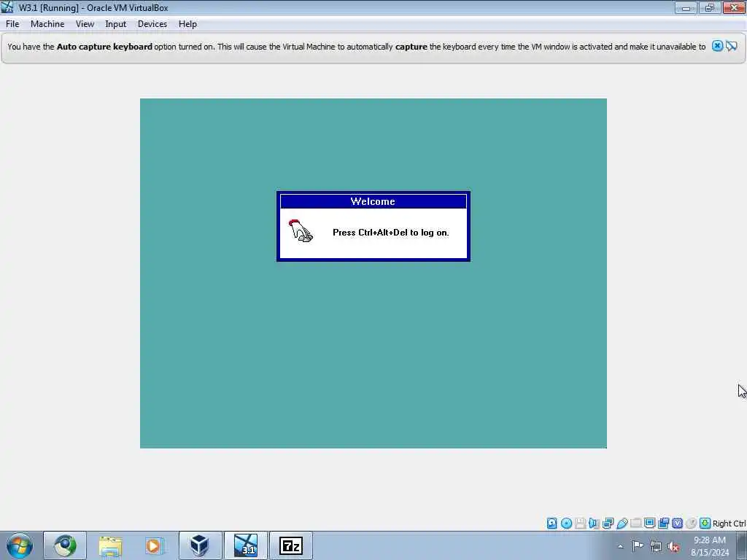Click the keyboard capture host key indicator

[x=705, y=524]
